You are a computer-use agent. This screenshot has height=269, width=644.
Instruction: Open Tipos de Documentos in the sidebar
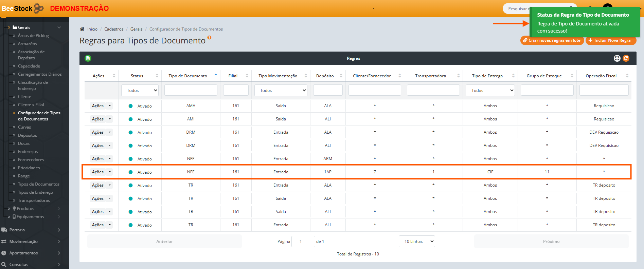click(x=38, y=184)
